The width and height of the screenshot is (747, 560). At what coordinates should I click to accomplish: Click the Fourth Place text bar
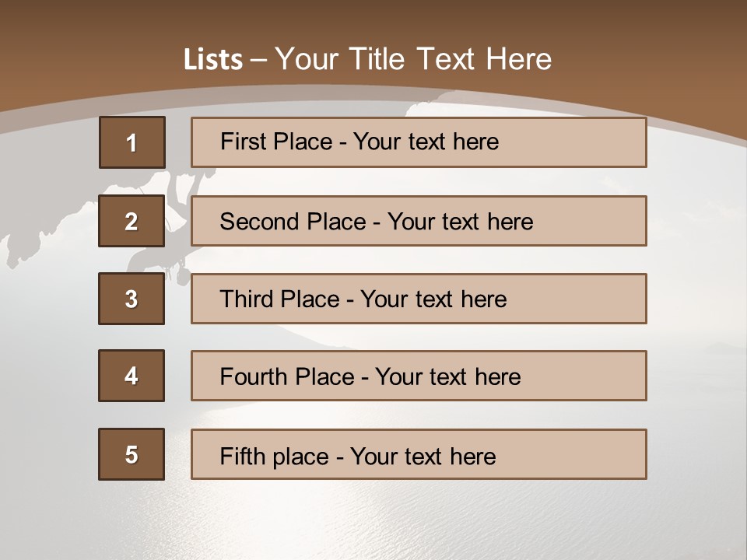(419, 376)
